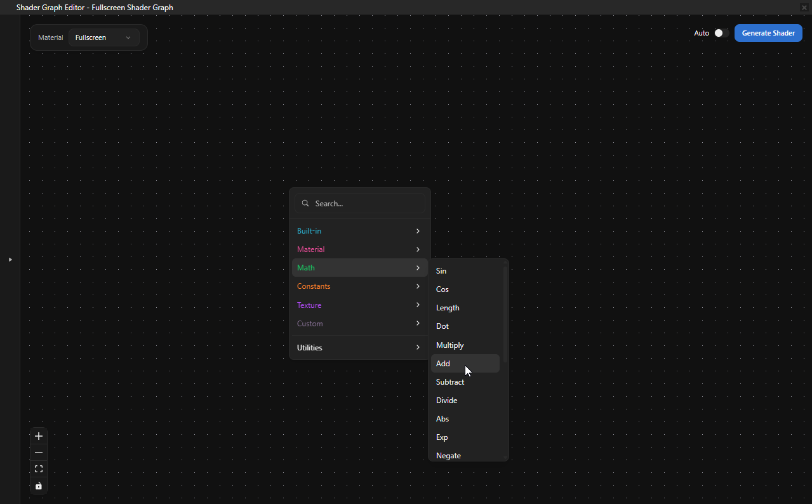812x504 pixels.
Task: Expand the Math category chevron
Action: [x=418, y=268]
